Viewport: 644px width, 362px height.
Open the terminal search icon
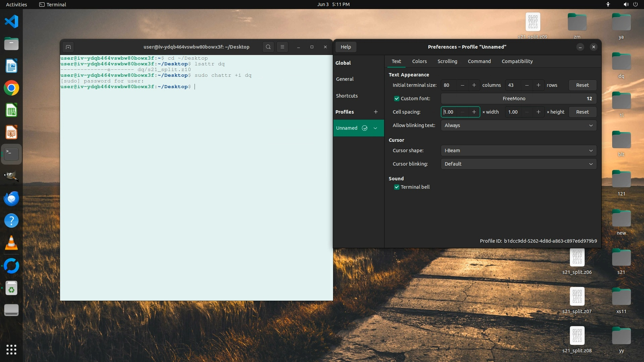268,47
